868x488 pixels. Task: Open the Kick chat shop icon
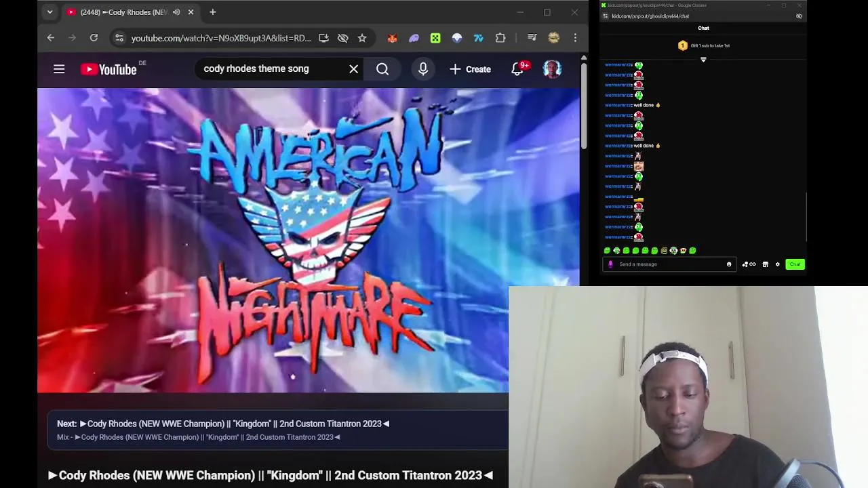(765, 264)
